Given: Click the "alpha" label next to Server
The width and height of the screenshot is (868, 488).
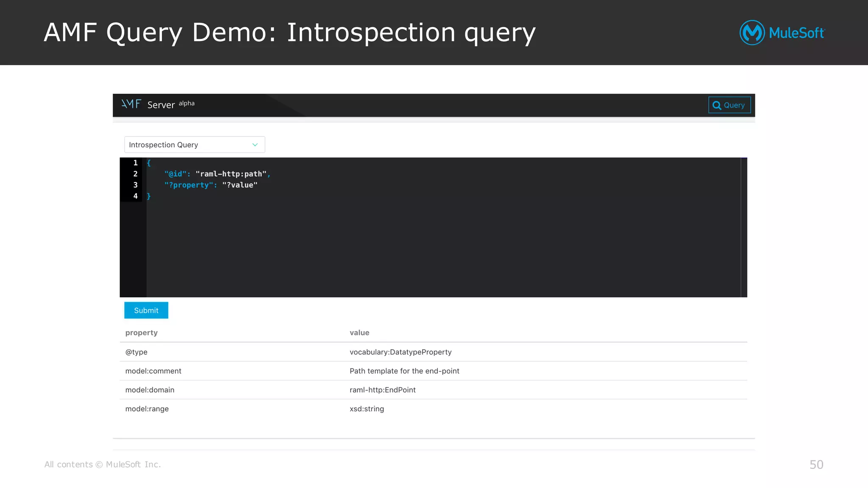Looking at the screenshot, I should coord(186,103).
